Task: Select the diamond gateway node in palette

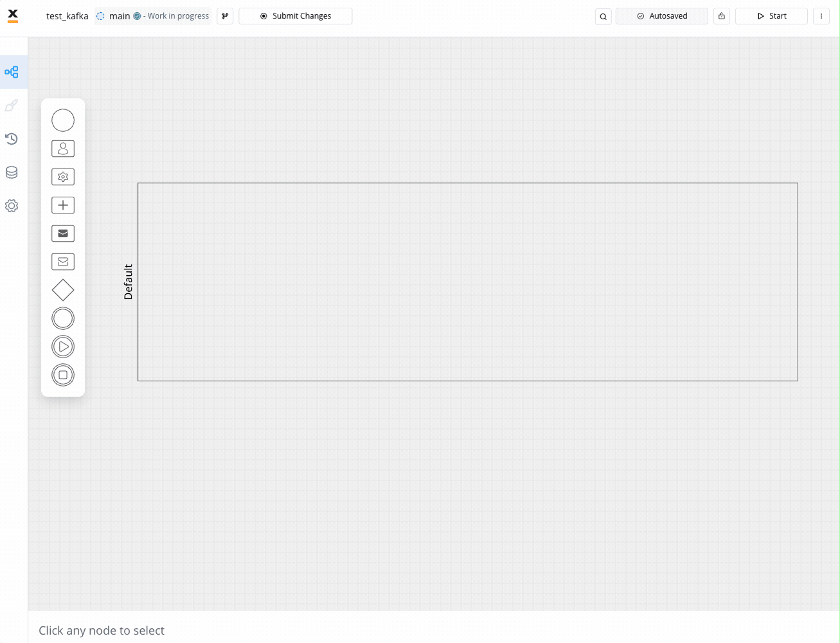Action: pyautogui.click(x=63, y=290)
